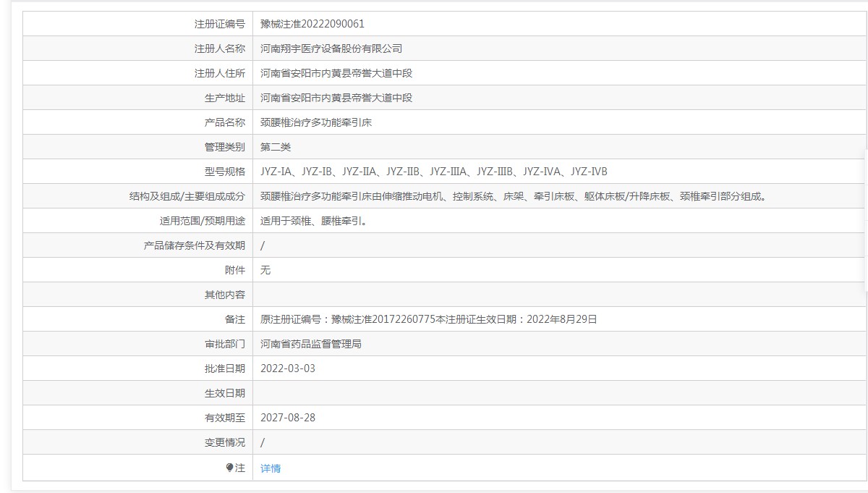Viewport: 868px width, 493px height.
Task: Click the 产品储存条件及有效期 label
Action: point(195,245)
